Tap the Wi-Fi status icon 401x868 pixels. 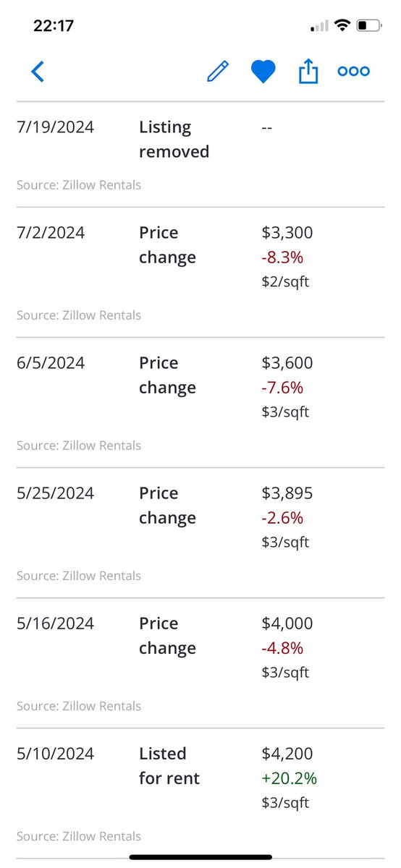pos(340,26)
